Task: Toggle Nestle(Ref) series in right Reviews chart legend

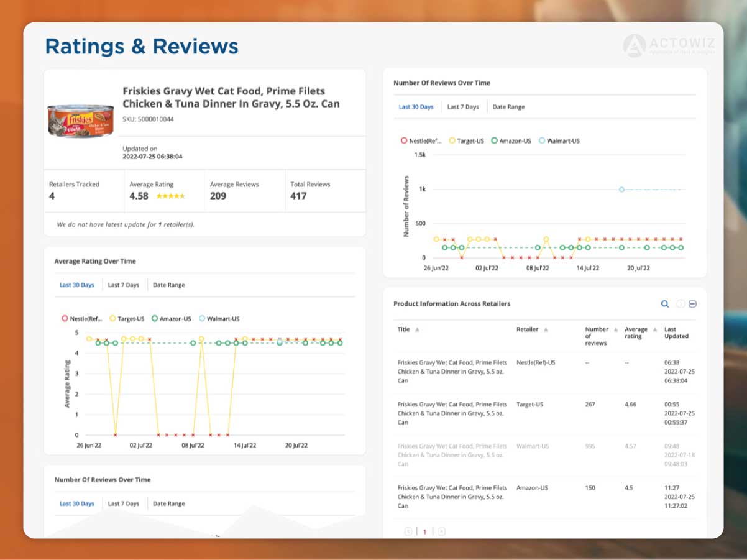Action: tap(421, 141)
